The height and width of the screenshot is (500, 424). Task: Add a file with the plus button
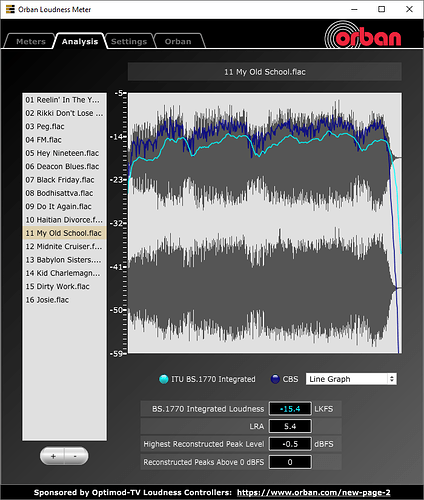(53, 456)
